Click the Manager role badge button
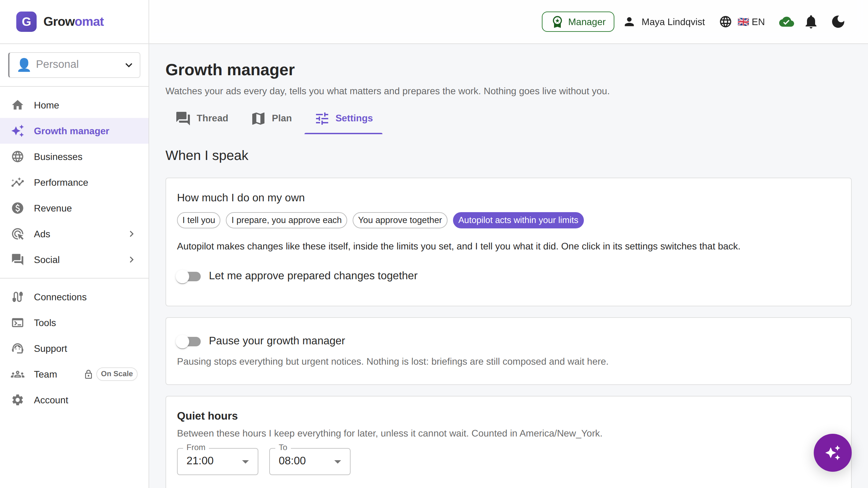This screenshot has height=488, width=868. 578,22
